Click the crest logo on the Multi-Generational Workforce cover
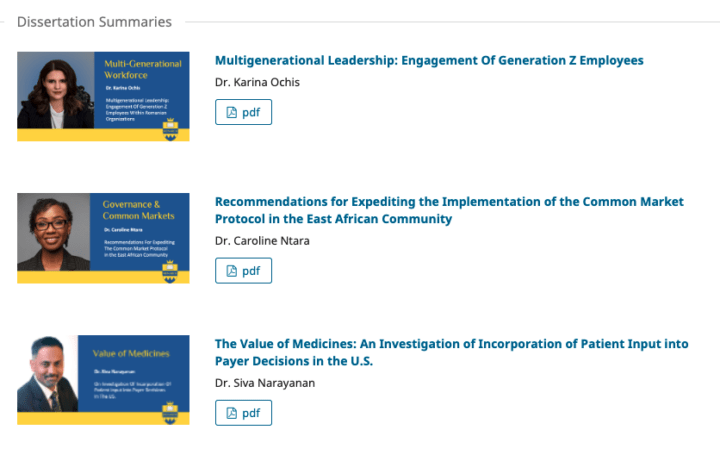 170,129
